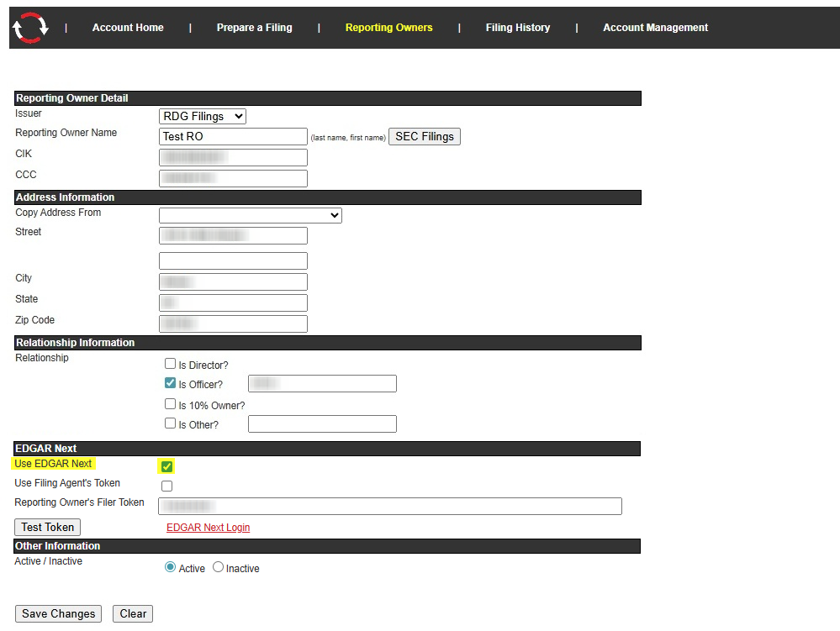Select the Inactive radio button

click(219, 567)
